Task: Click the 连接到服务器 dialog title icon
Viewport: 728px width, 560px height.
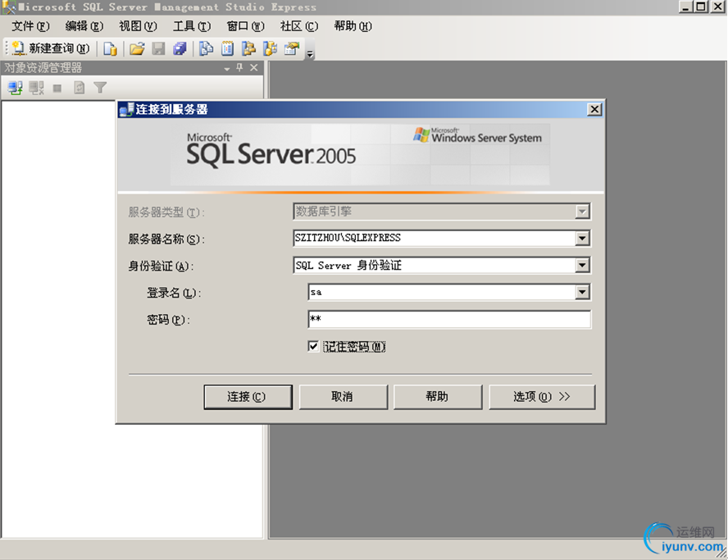Action: (x=126, y=110)
